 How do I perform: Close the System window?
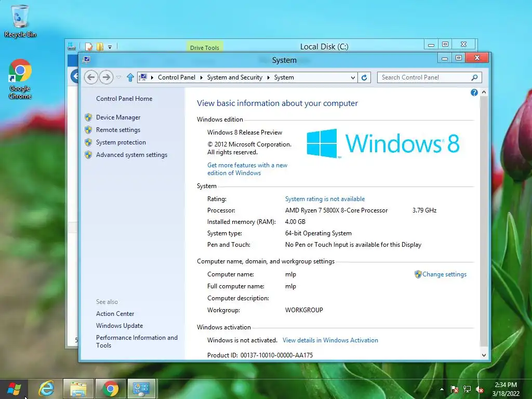click(477, 58)
